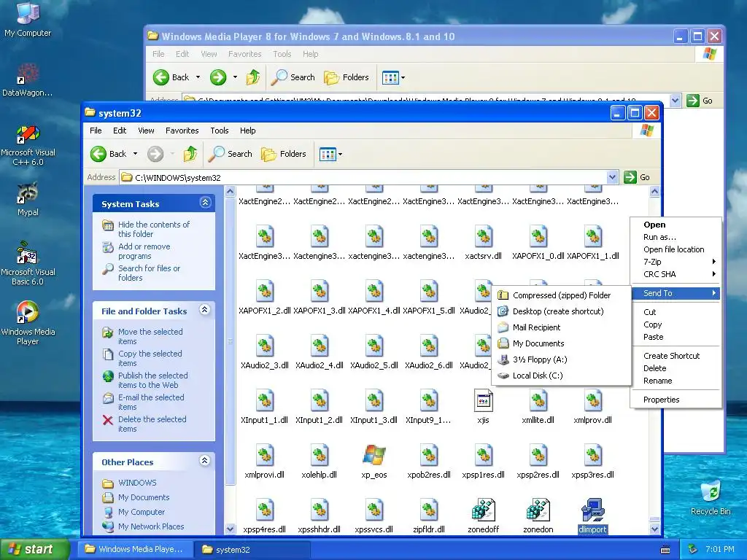Choose Mail Recipient in Send To submenu
This screenshot has height=560, width=747.
[561, 327]
